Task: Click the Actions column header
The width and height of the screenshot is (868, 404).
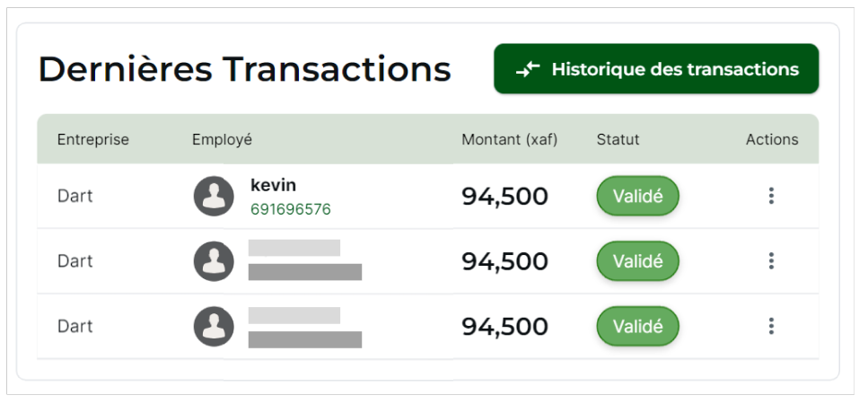Action: point(771,139)
